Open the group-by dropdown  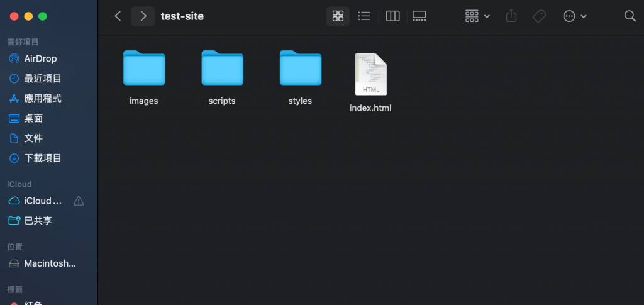pos(477,16)
